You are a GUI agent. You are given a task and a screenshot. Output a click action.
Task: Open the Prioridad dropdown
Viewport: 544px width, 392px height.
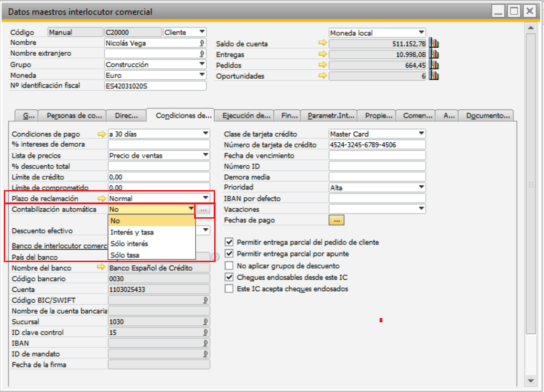pyautogui.click(x=421, y=188)
